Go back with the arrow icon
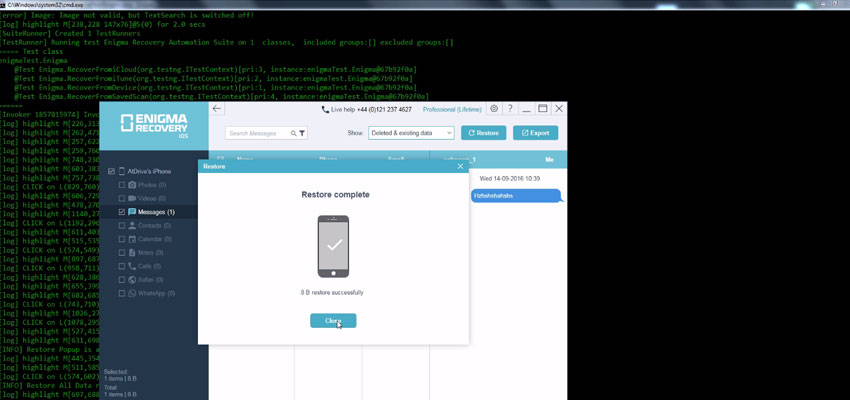The width and height of the screenshot is (850, 400). point(217,108)
